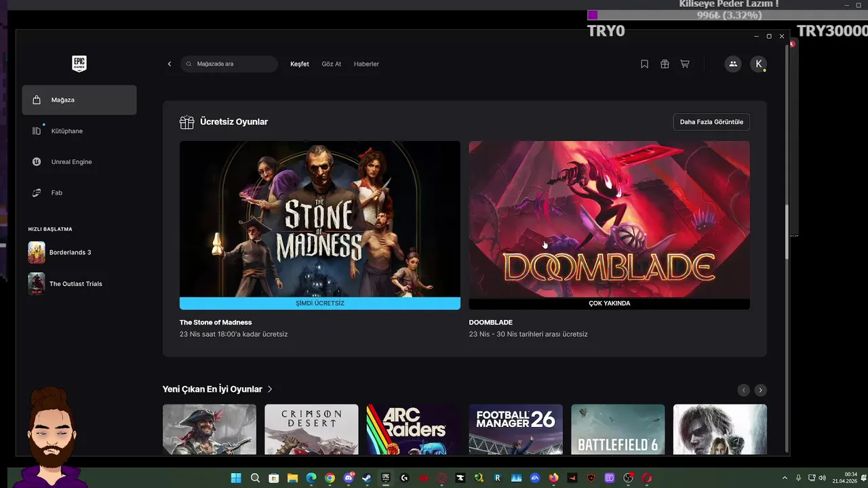Open Discord from the taskbar
Screen dimensions: 868x488
click(x=349, y=478)
